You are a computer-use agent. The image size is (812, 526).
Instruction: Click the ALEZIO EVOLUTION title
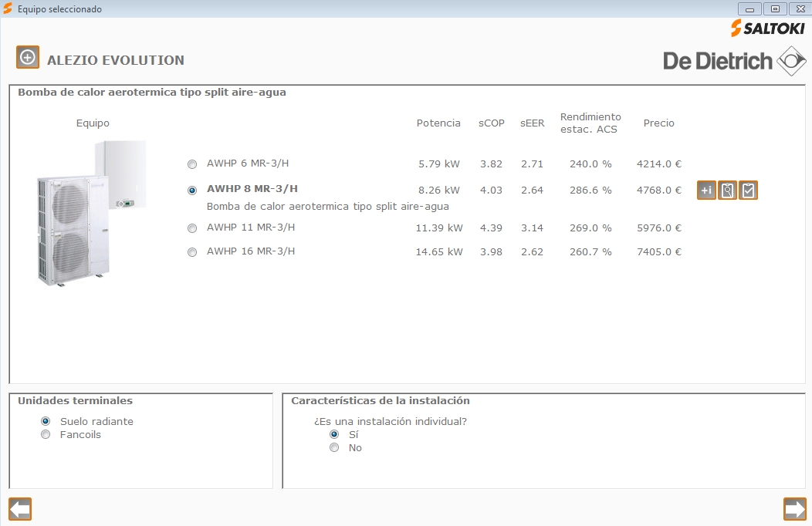tap(116, 60)
